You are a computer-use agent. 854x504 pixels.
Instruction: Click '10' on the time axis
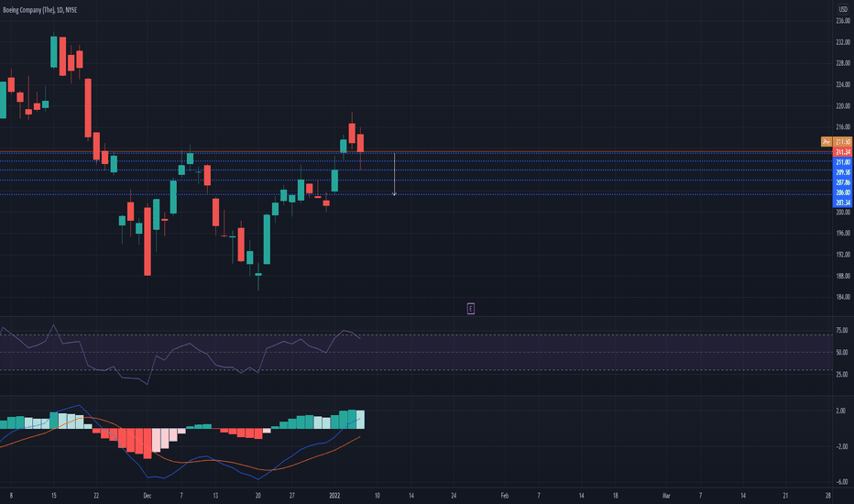377,496
